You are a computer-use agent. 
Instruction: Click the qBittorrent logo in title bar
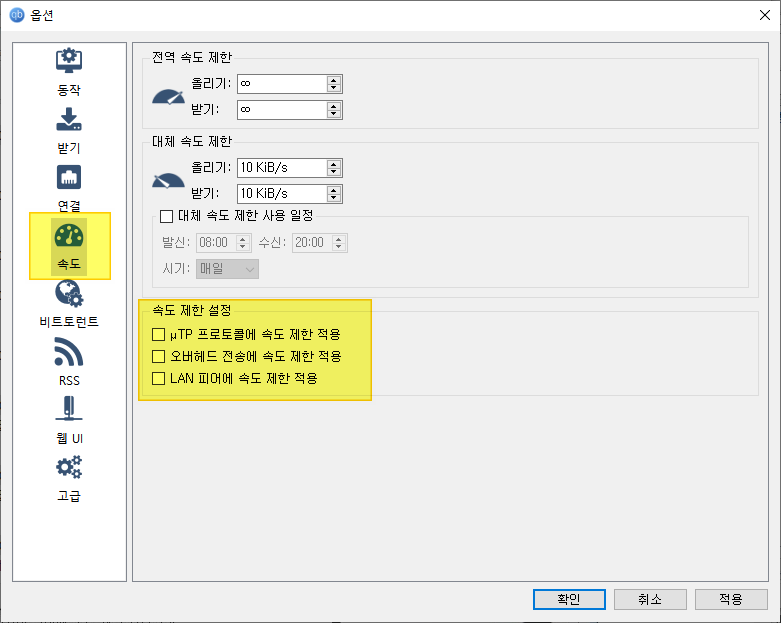pyautogui.click(x=17, y=15)
